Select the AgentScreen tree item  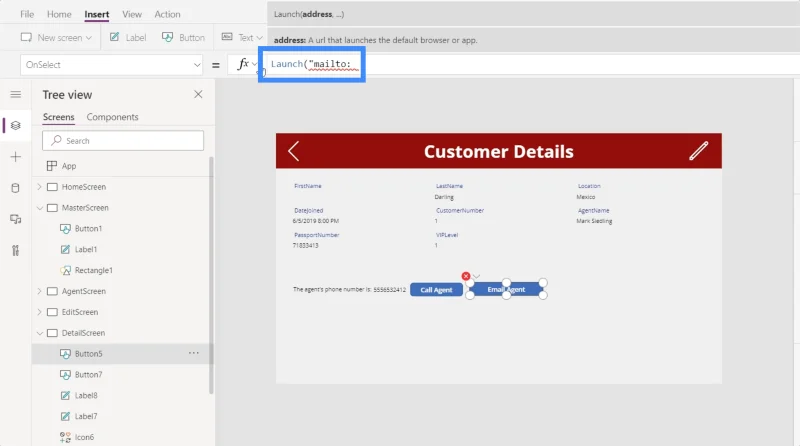click(x=84, y=291)
